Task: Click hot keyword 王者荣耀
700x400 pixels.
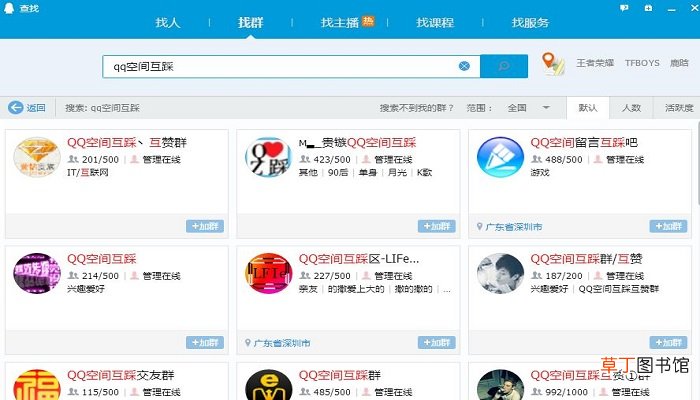Action: tap(595, 63)
